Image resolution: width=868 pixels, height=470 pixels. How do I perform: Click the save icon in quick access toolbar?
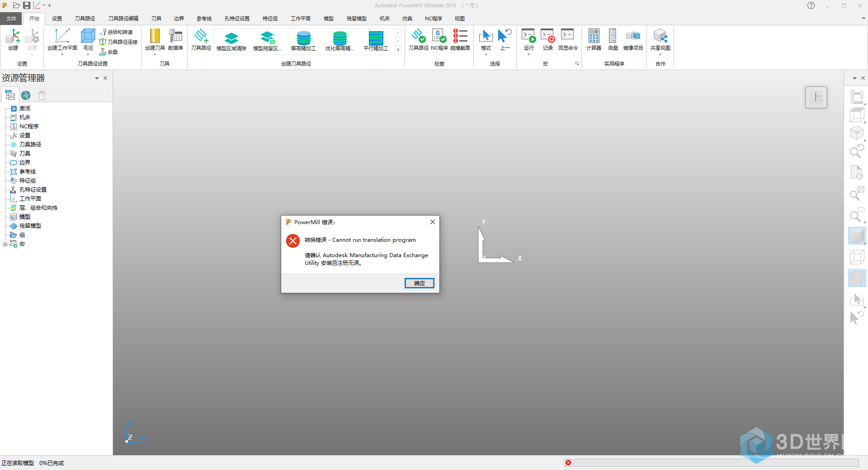click(27, 5)
